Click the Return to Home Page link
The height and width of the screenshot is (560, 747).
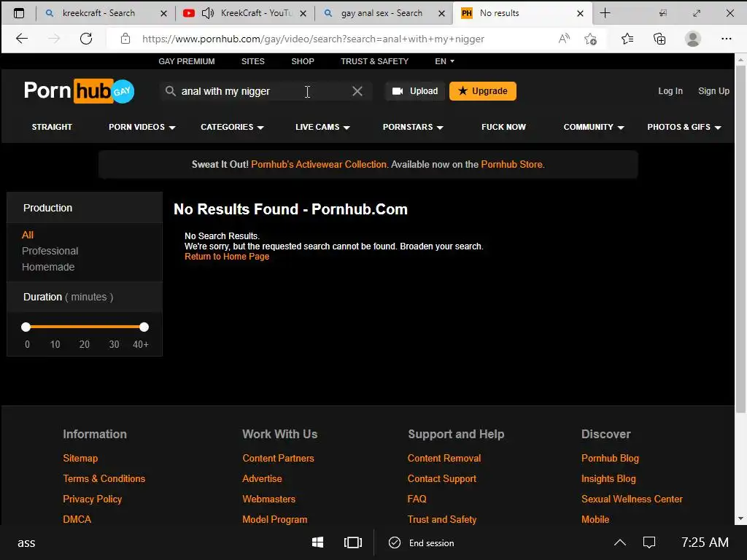[227, 257]
